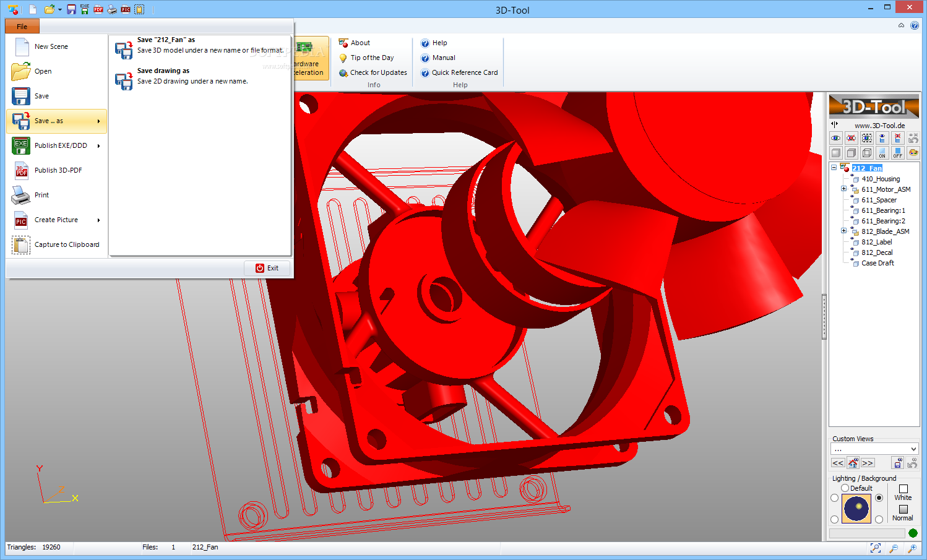927x560 pixels.
Task: Turn transparency ON with the ON icon
Action: (x=882, y=153)
